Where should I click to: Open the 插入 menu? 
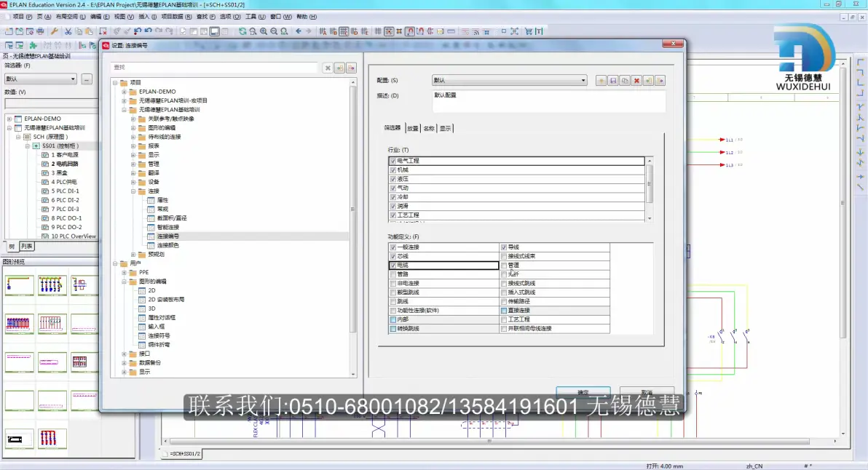point(146,17)
